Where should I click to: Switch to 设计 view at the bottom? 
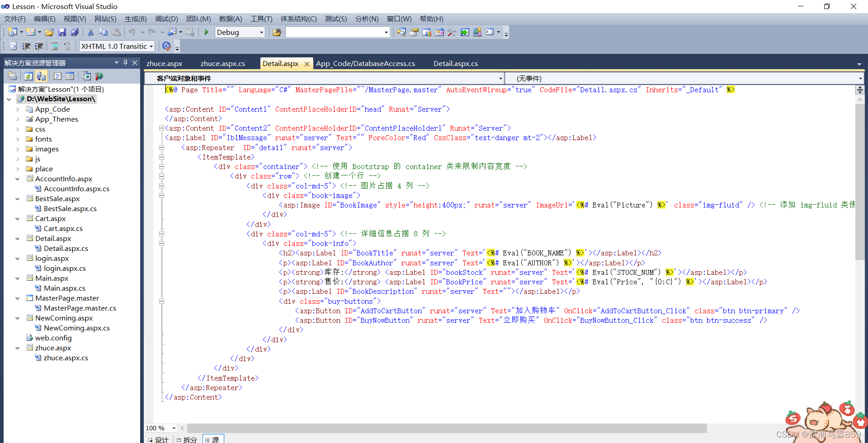pyautogui.click(x=161, y=438)
